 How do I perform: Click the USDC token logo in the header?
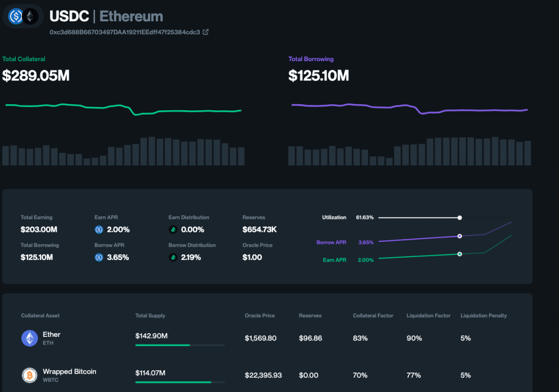click(x=16, y=16)
